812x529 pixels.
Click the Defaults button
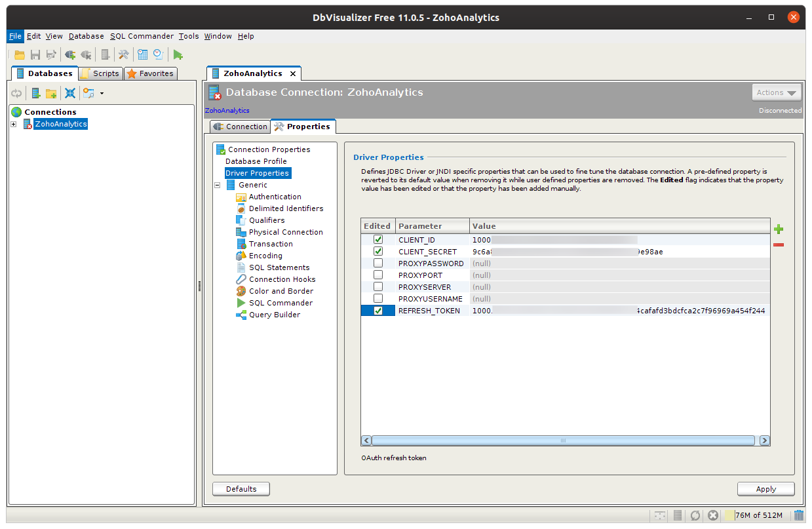click(241, 489)
